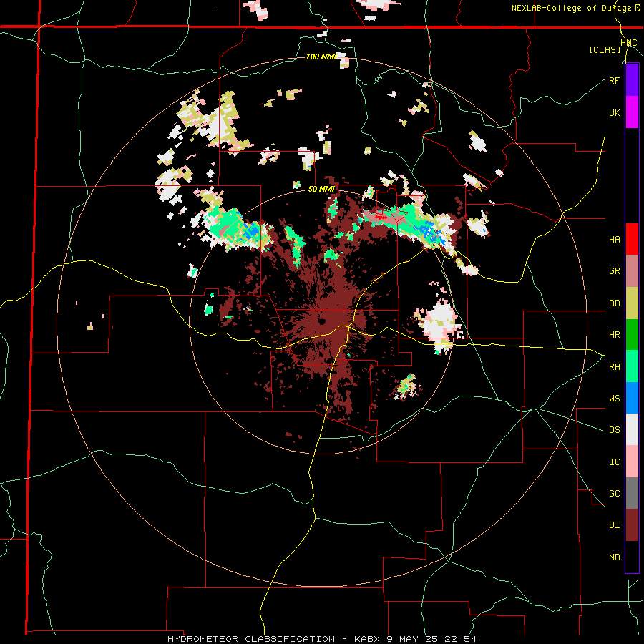This screenshot has width=644, height=644.
Task: Click the 50 NMI range ring label
Action: pyautogui.click(x=321, y=190)
